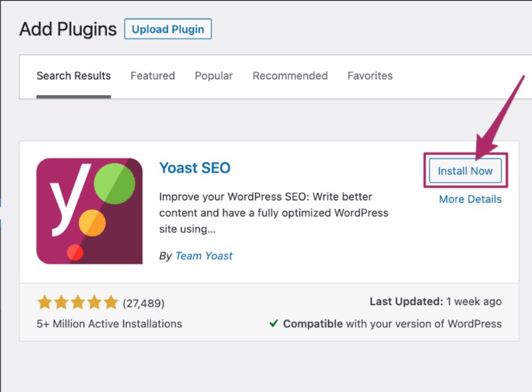Switch to the Featured tab
Viewport: 532px width, 392px height.
(153, 76)
